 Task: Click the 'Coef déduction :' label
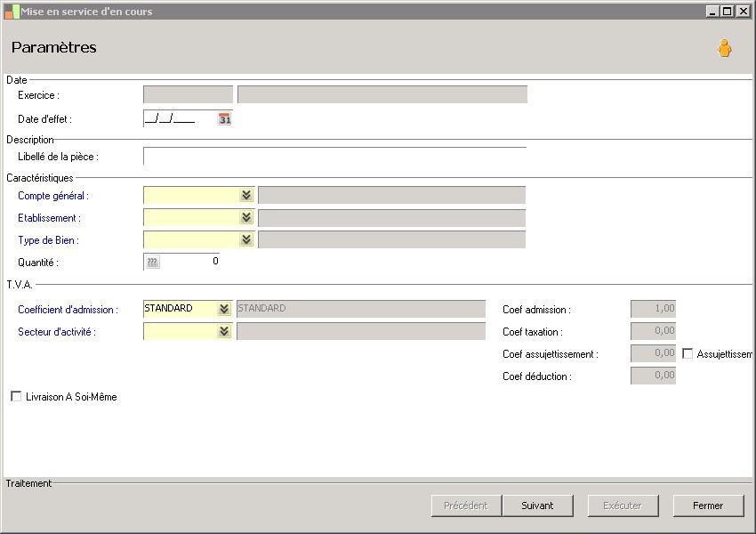537,376
